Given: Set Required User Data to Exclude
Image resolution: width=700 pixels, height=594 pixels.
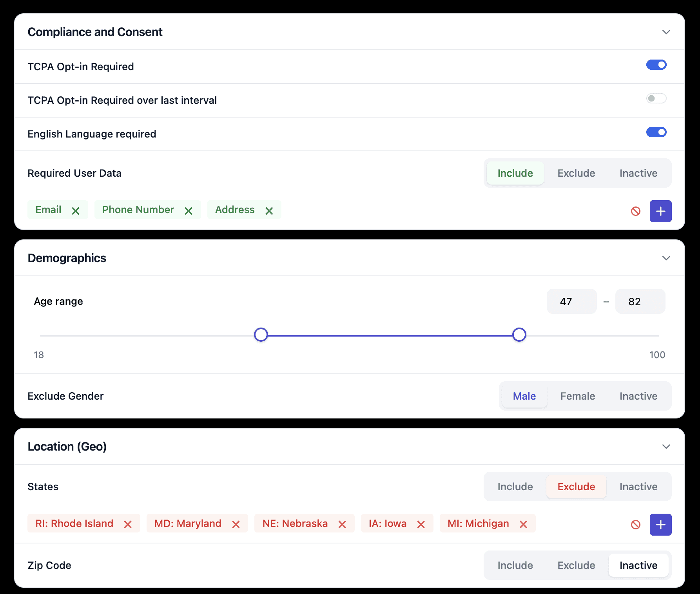Looking at the screenshot, I should pyautogui.click(x=576, y=173).
